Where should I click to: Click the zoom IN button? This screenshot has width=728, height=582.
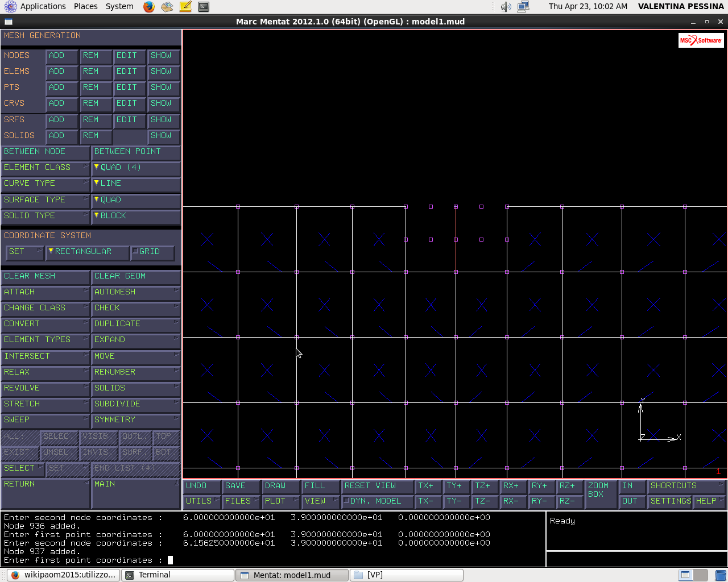(632, 486)
